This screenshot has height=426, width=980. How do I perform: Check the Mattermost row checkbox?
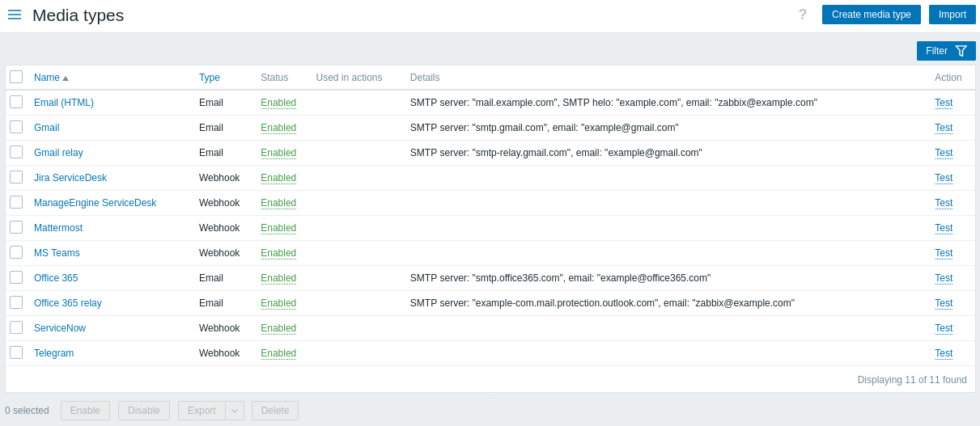pos(16,227)
